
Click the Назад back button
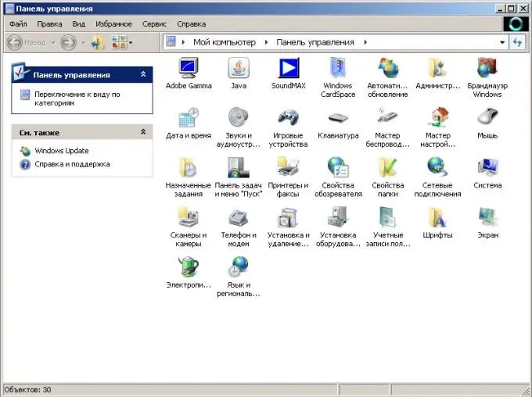pos(27,43)
